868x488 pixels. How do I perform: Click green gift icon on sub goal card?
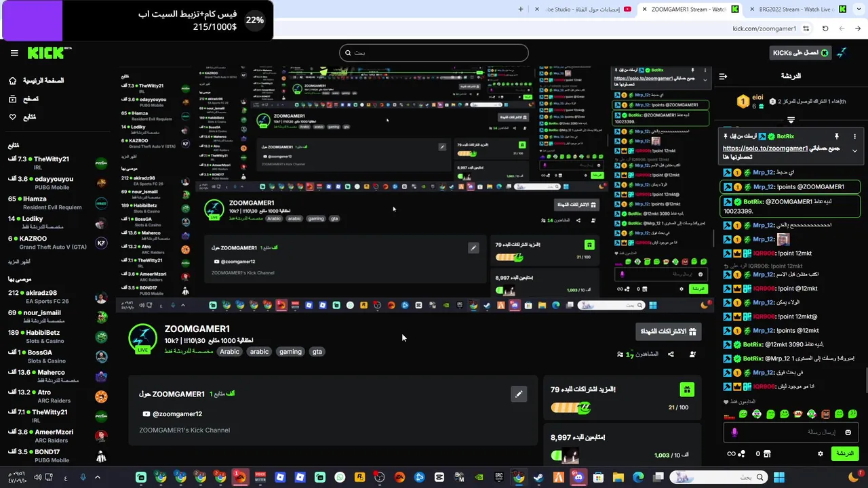687,389
